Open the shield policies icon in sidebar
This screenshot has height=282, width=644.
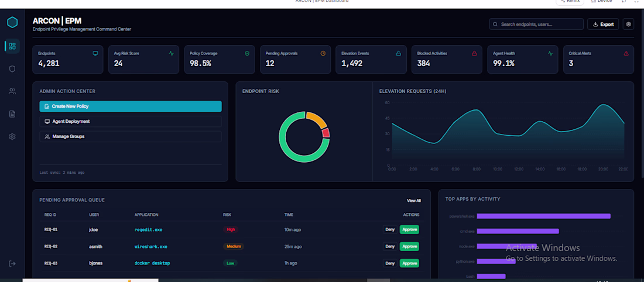pos(12,69)
